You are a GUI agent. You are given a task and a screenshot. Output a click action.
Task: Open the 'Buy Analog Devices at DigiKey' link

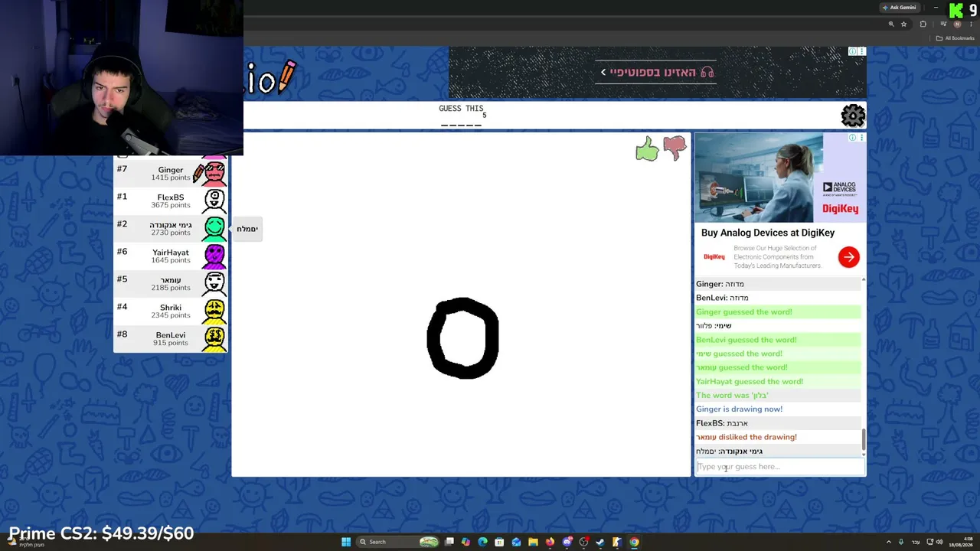pos(768,233)
